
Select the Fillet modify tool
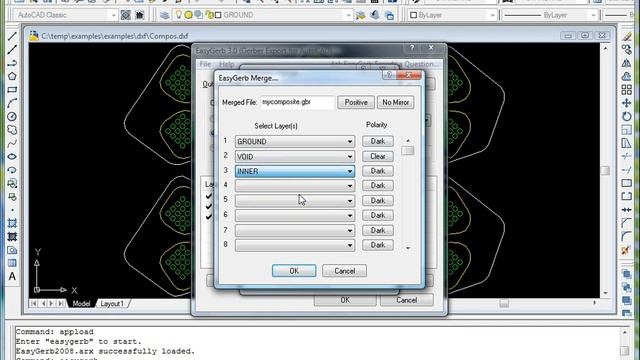pyautogui.click(x=627, y=236)
